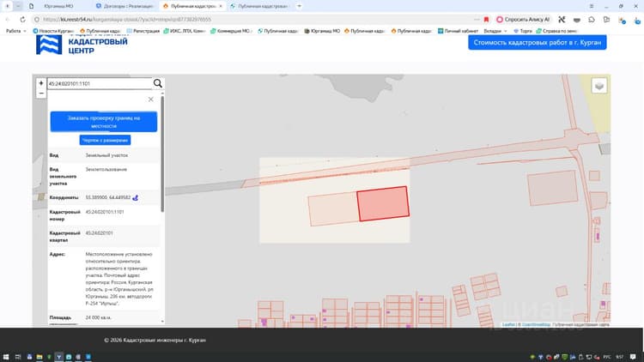
Task: Open the map layers switcher icon
Action: pos(599,86)
